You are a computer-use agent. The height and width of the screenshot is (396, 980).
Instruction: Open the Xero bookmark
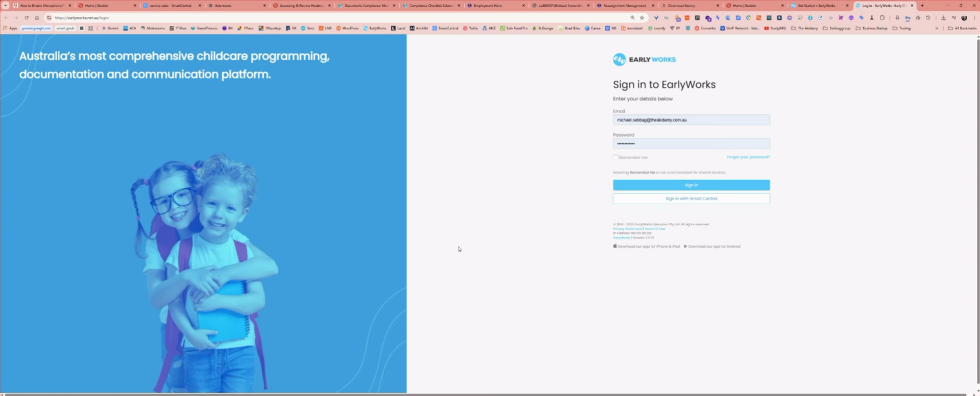point(308,28)
